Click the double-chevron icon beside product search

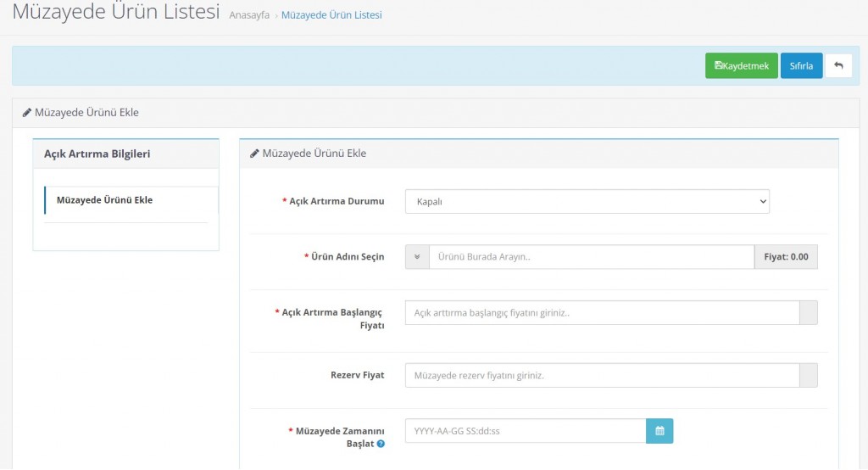[417, 257]
